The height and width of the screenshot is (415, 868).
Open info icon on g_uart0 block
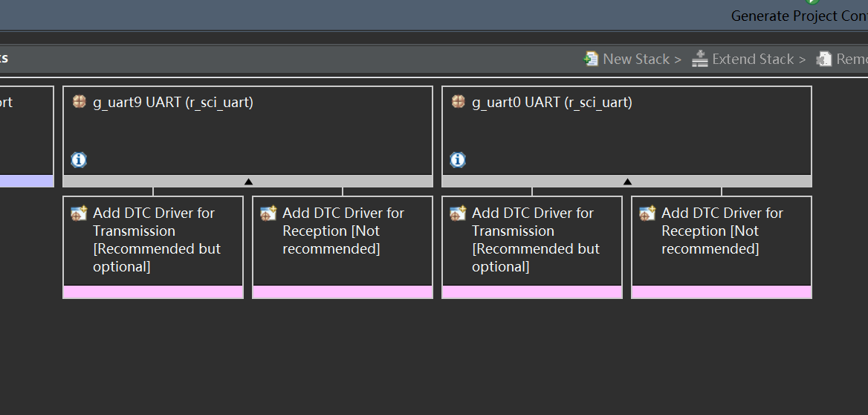[x=457, y=160]
